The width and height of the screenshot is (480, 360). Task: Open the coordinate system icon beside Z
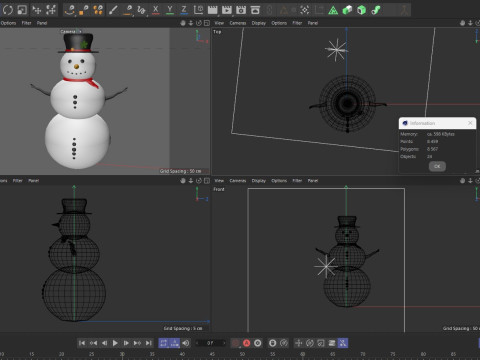[198, 10]
